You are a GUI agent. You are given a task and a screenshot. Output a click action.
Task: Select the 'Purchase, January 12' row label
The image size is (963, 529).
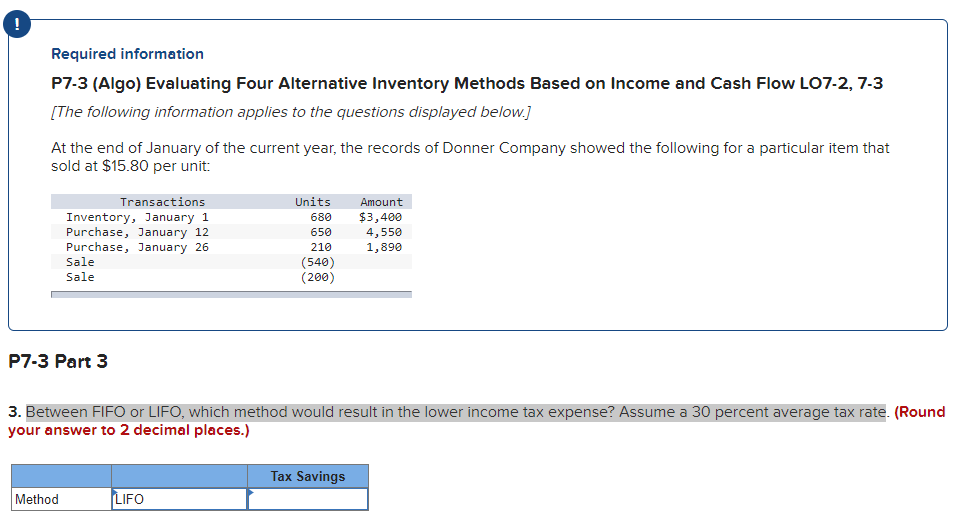tap(138, 232)
